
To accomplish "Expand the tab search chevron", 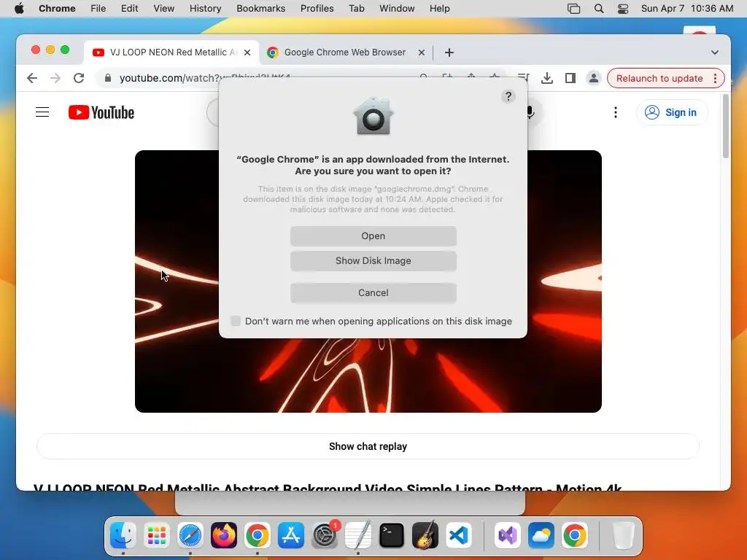I will pos(715,52).
